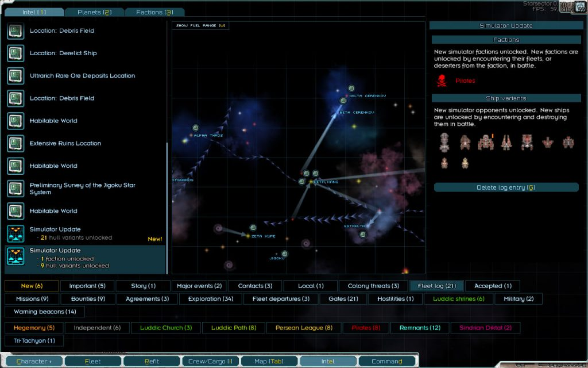
Task: Toggle the Fleet log (21) filter
Action: tap(436, 286)
